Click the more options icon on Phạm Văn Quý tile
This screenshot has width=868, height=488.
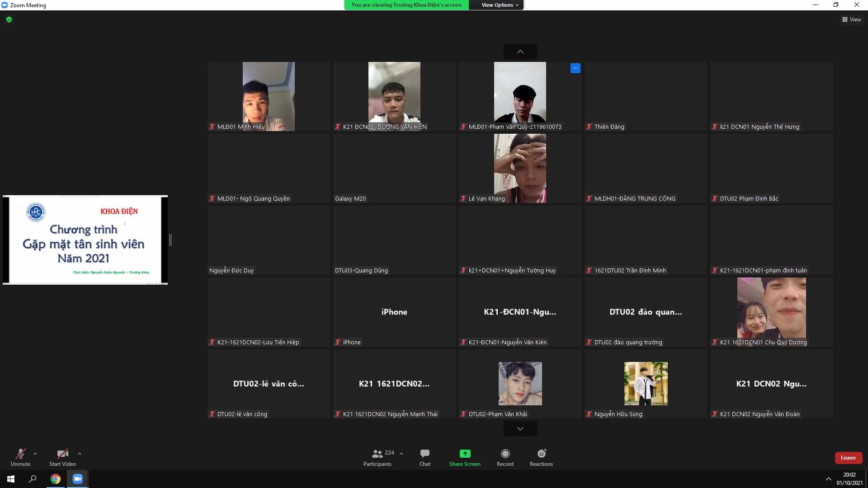click(x=575, y=68)
